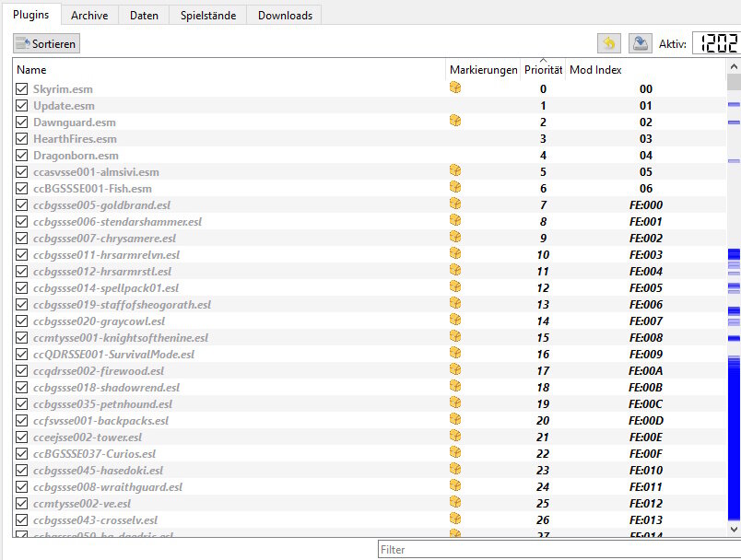This screenshot has width=741, height=560.
Task: Click the flag icon in ccQDRSSE001-SurvivalMode.esl row
Action: coord(455,353)
